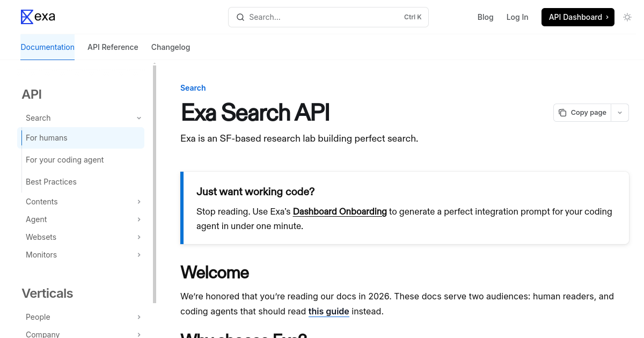
Task: Click the Log In link
Action: point(517,17)
